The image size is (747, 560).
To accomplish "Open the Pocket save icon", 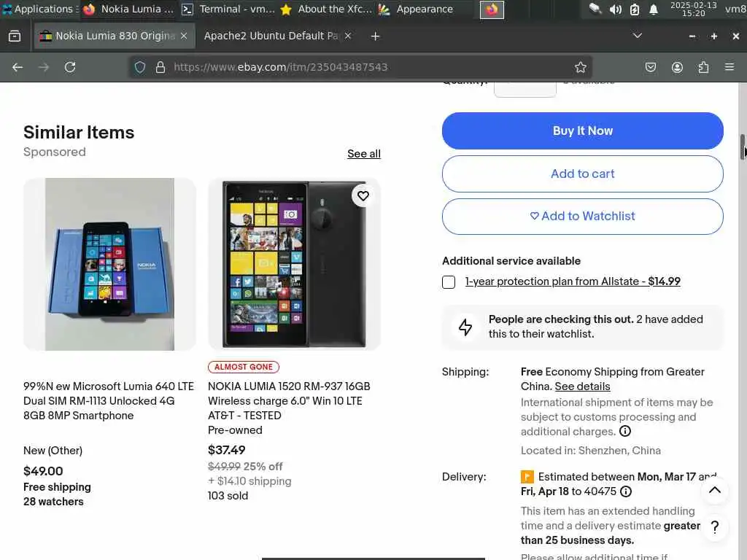I will pos(651,67).
